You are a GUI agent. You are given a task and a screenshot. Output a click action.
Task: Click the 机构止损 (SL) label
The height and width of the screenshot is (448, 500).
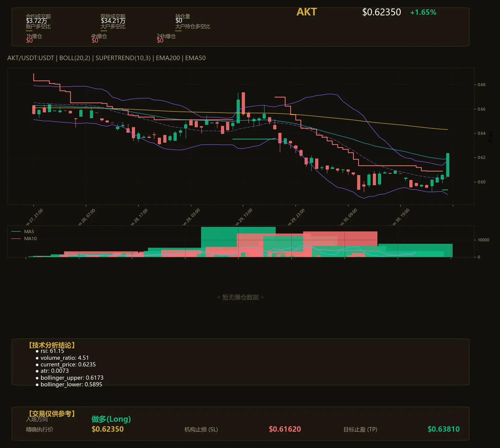pos(201,430)
